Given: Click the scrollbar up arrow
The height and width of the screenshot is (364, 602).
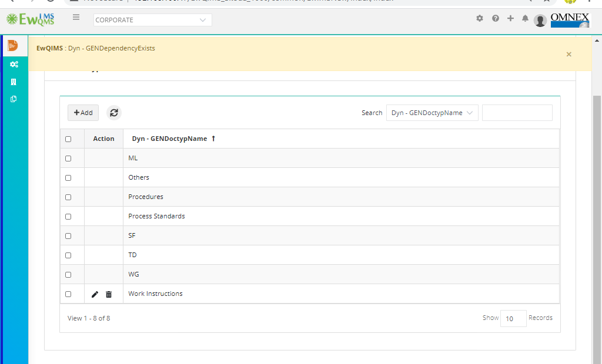Looking at the screenshot, I should [x=597, y=41].
